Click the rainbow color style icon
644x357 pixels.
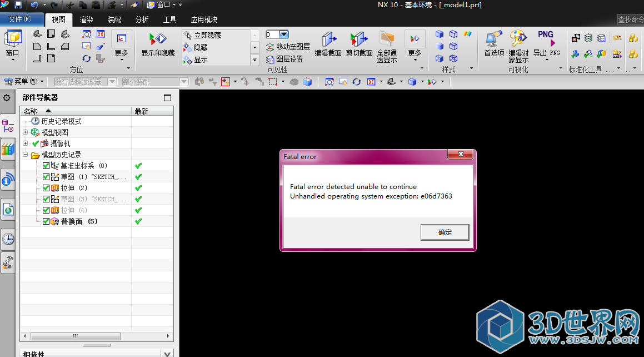coord(468,34)
